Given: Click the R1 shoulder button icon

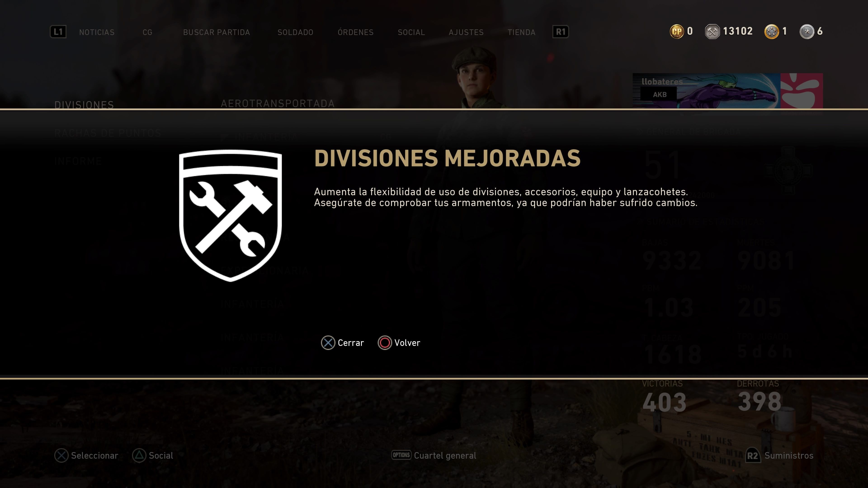Looking at the screenshot, I should (x=560, y=32).
